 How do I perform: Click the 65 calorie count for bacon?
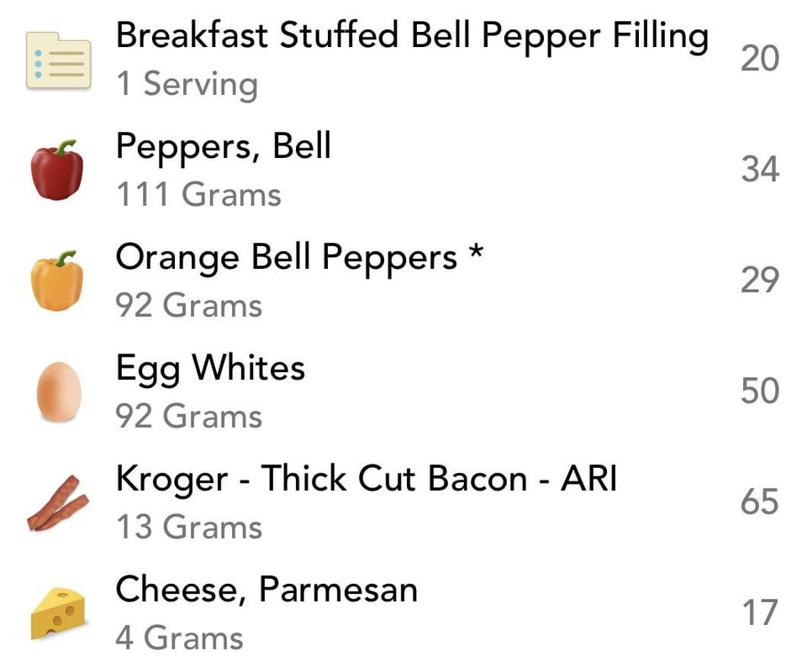(x=760, y=503)
